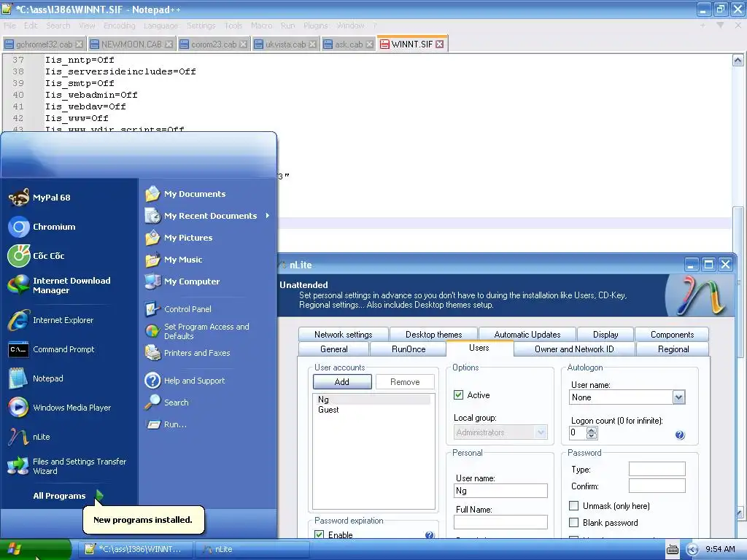The width and height of the screenshot is (747, 560).
Task: Open the Automatic Updates tab
Action: (x=527, y=334)
